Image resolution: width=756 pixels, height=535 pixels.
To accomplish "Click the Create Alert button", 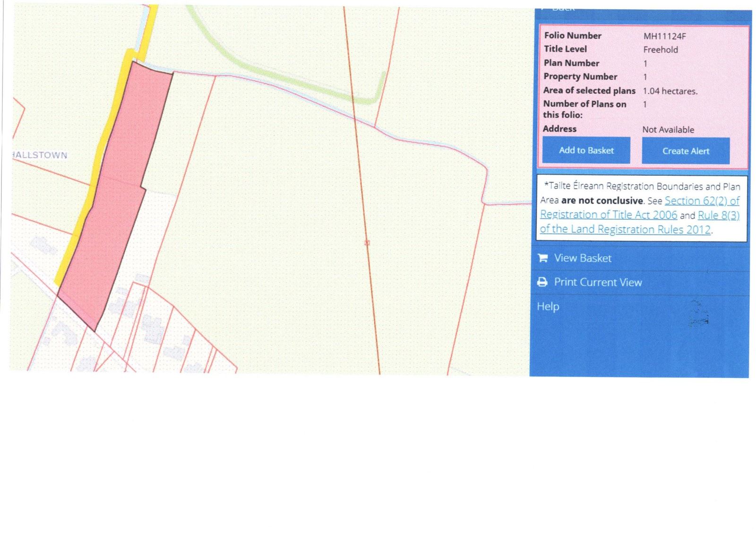I will pyautogui.click(x=686, y=151).
